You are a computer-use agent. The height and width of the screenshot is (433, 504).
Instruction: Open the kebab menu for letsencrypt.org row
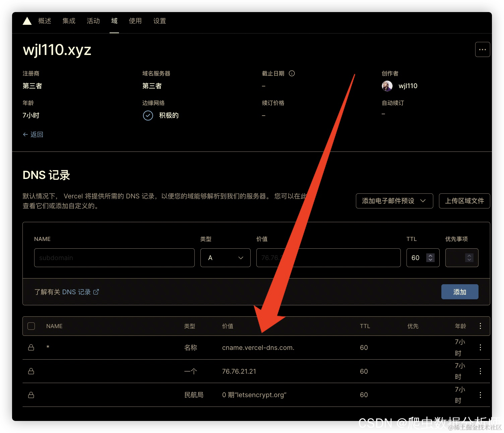[480, 395]
